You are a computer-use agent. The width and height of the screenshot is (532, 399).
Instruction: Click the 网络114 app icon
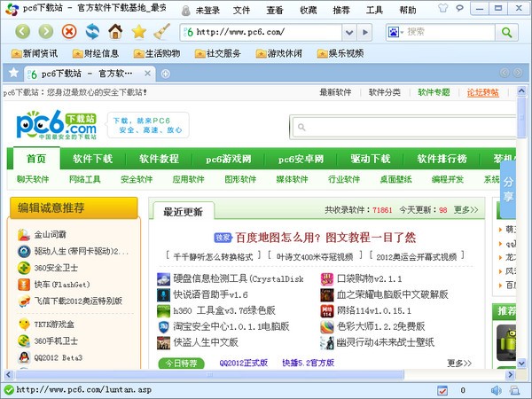point(327,311)
